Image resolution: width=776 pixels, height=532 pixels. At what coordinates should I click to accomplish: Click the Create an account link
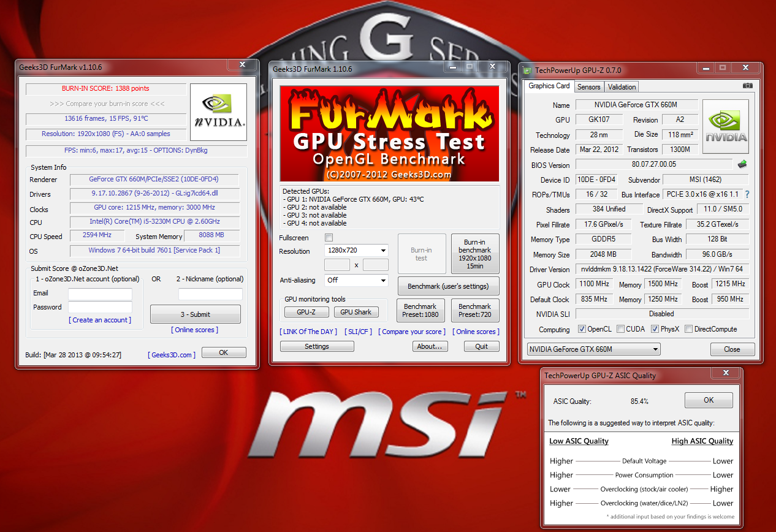tap(100, 320)
